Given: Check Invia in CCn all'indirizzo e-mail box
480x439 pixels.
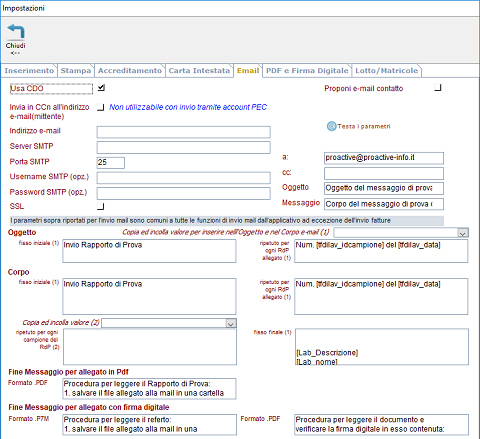Looking at the screenshot, I should [100, 107].
